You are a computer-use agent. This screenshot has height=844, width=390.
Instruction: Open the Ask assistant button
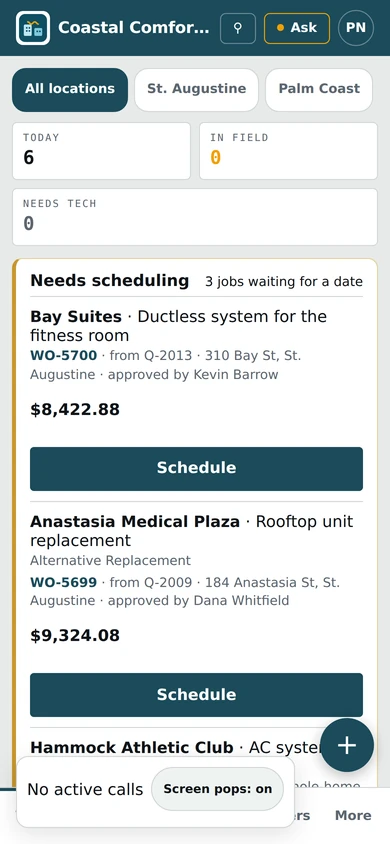pos(297,28)
